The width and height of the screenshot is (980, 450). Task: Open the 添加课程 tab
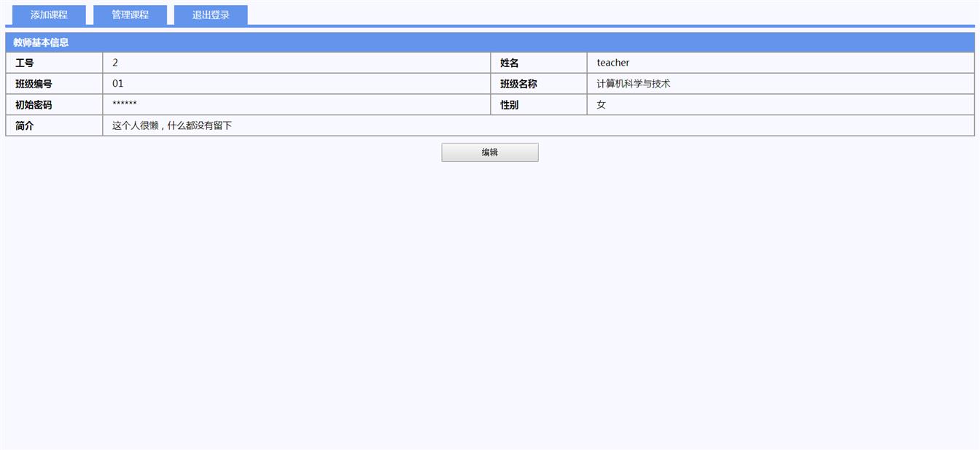point(49,15)
